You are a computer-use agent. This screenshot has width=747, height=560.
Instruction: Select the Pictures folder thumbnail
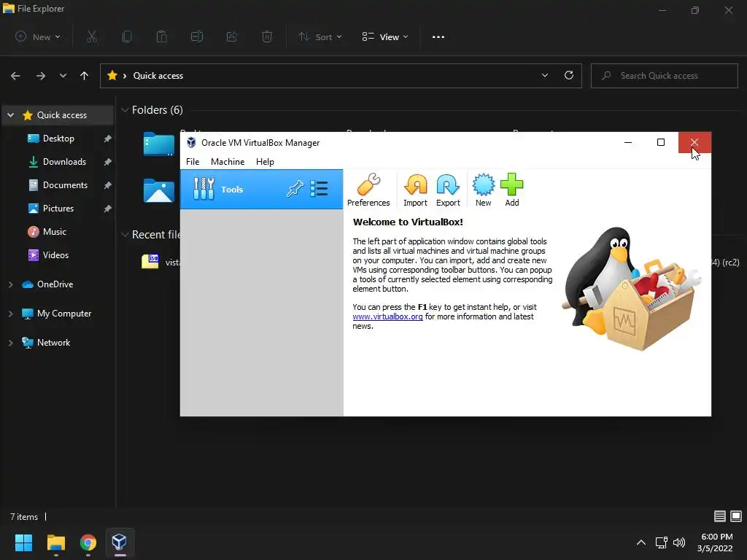158,191
